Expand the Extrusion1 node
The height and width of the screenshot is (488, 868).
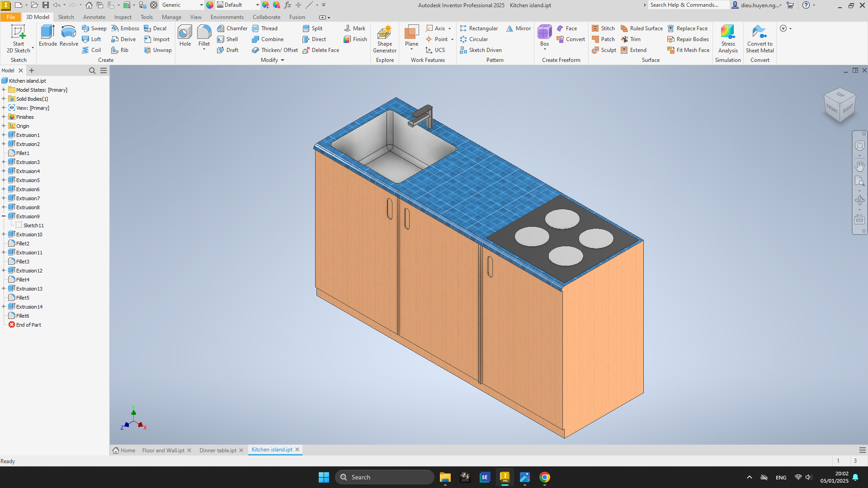pyautogui.click(x=4, y=135)
